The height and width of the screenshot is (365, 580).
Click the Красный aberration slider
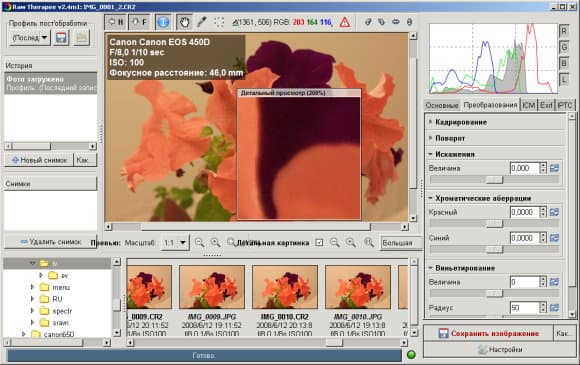tap(495, 224)
